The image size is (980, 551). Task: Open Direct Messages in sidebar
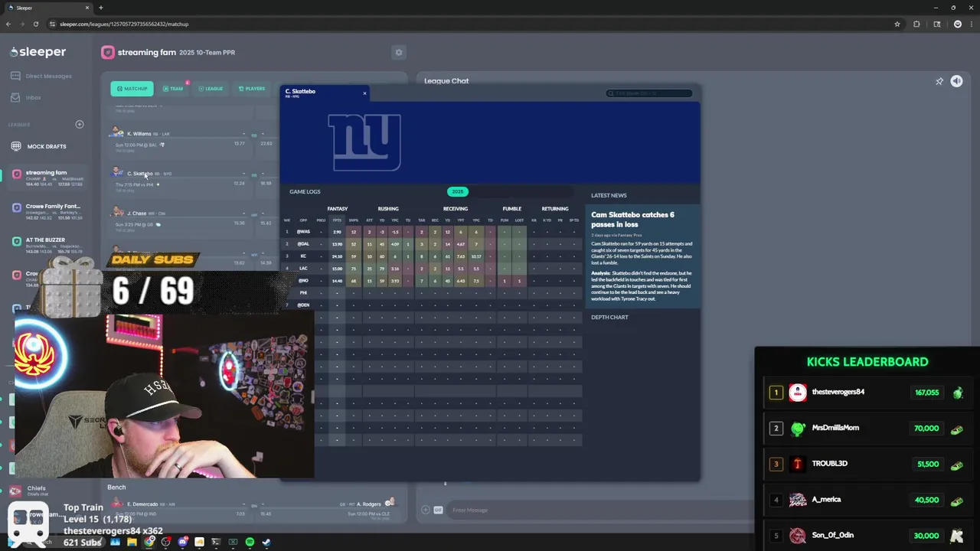tap(41, 76)
